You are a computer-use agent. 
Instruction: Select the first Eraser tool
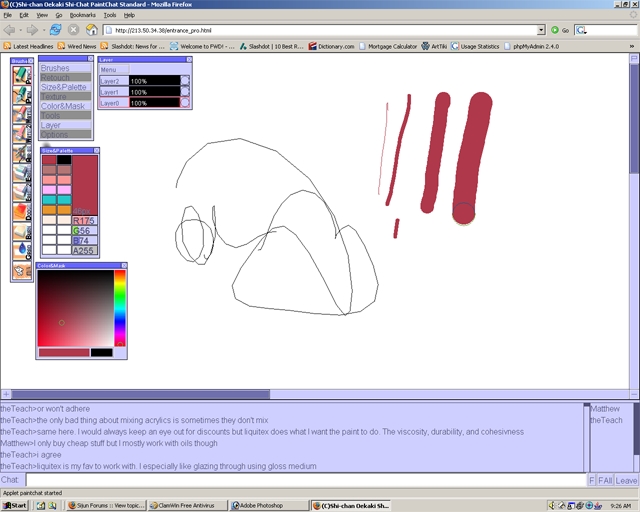(22, 173)
